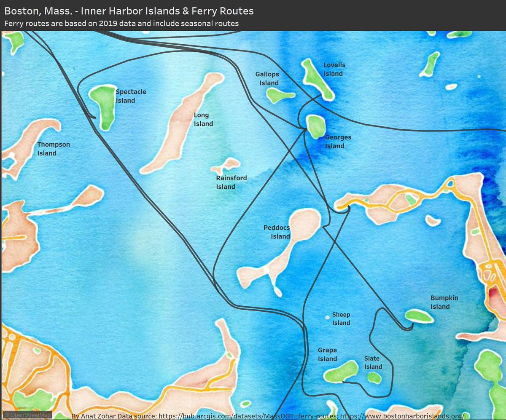
Task: Click the OpenStreetMap attribution link
Action: pos(28,415)
